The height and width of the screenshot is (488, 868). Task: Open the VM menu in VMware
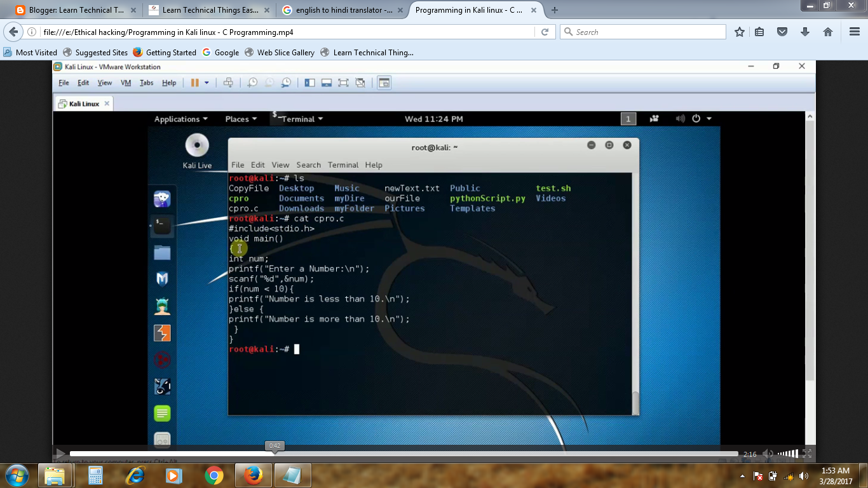pos(125,83)
